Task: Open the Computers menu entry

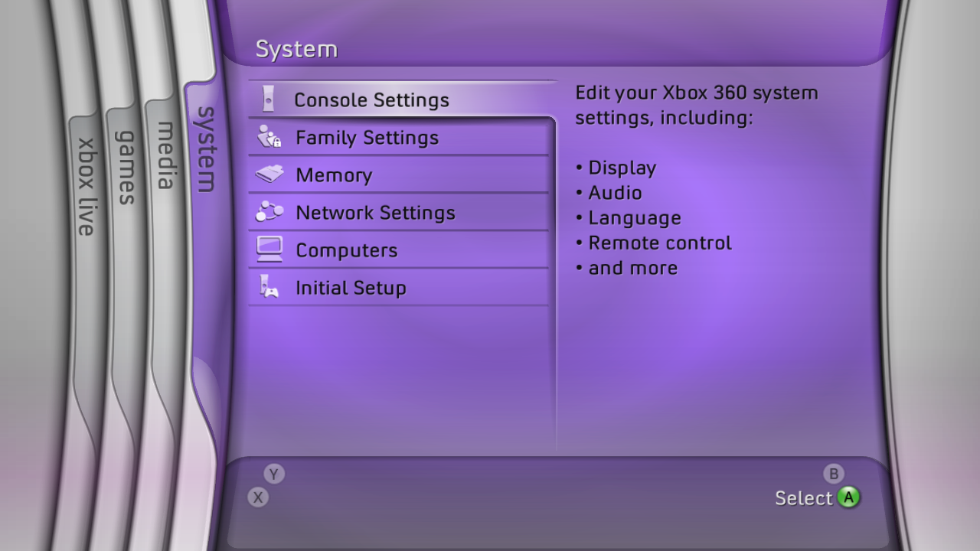Action: click(x=399, y=249)
